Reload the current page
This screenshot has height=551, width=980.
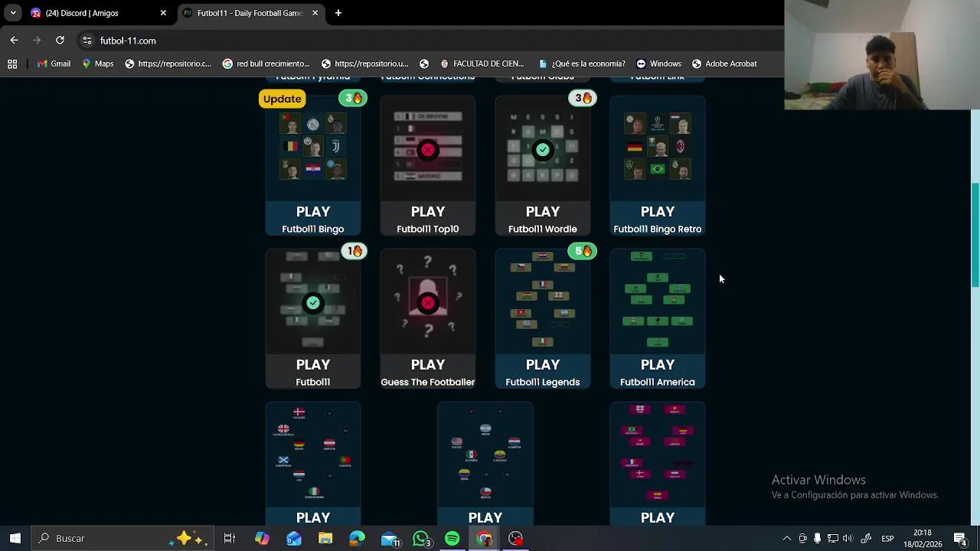pos(60,41)
